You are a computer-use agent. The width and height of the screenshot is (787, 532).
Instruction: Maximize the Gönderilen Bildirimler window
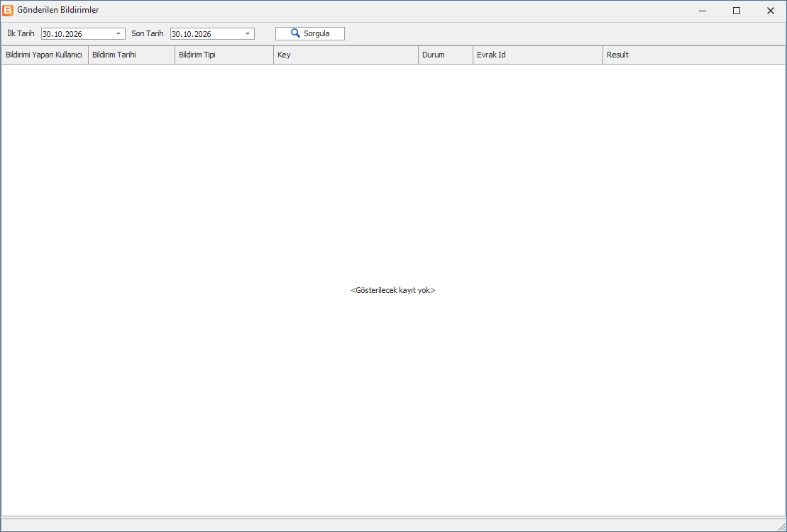pos(737,11)
